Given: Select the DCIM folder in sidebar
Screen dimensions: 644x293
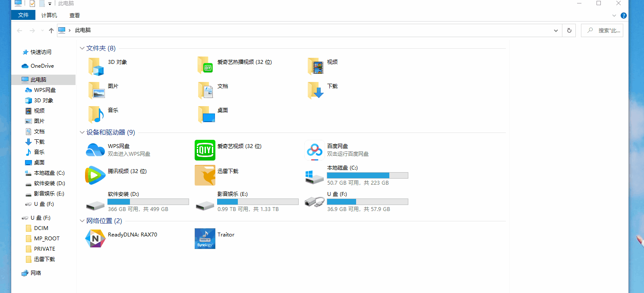Looking at the screenshot, I should pos(41,228).
